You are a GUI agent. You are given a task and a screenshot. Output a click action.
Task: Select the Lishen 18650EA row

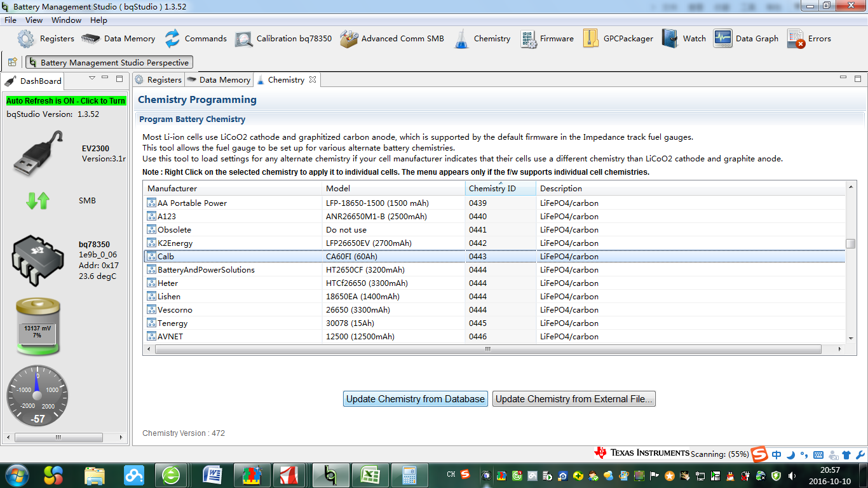pyautogui.click(x=494, y=297)
